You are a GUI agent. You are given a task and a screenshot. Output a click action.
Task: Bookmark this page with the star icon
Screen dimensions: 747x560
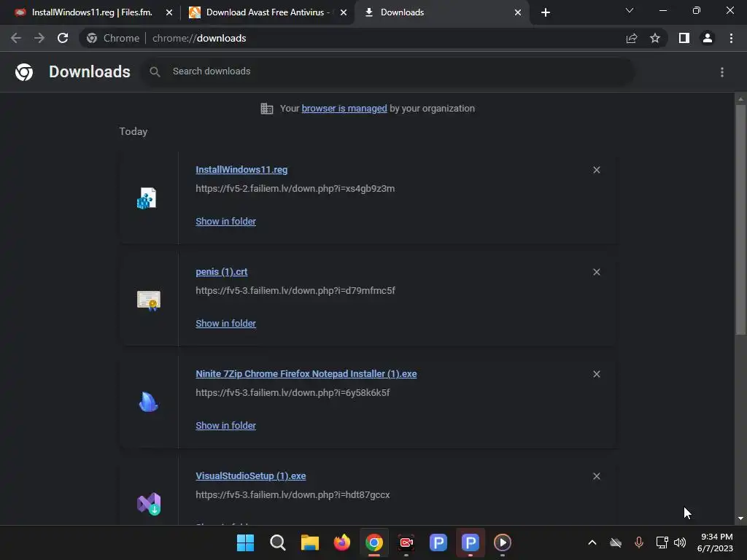655,38
